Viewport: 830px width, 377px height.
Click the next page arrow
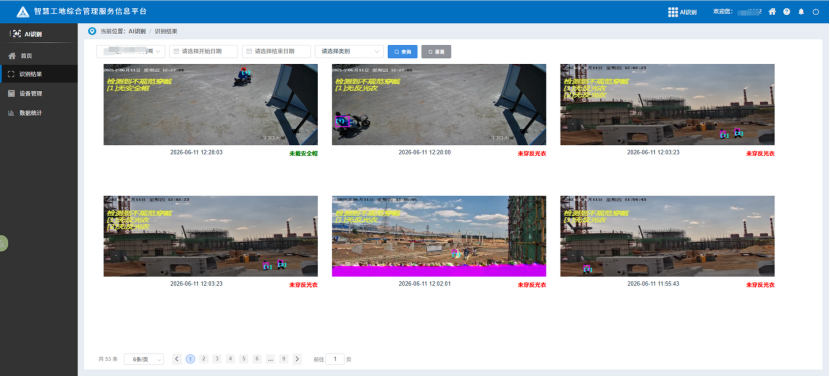(297, 359)
